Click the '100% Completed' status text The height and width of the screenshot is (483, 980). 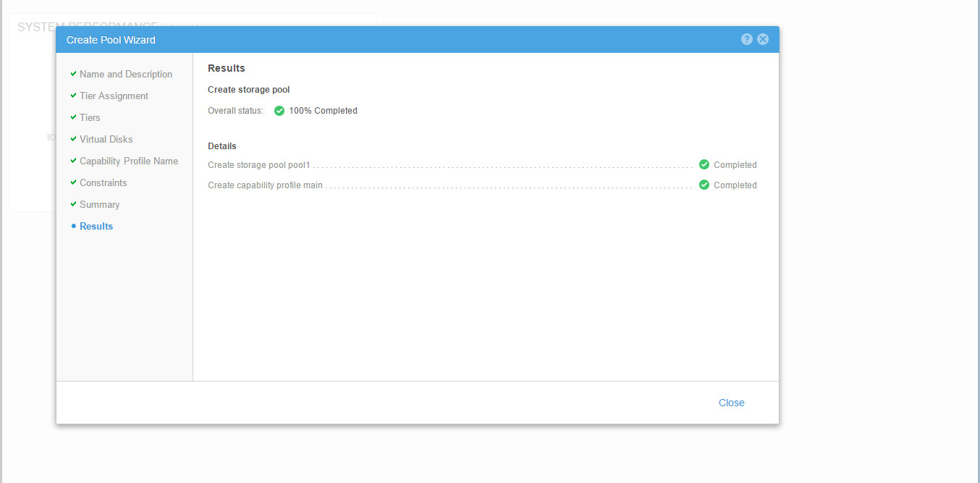point(323,111)
